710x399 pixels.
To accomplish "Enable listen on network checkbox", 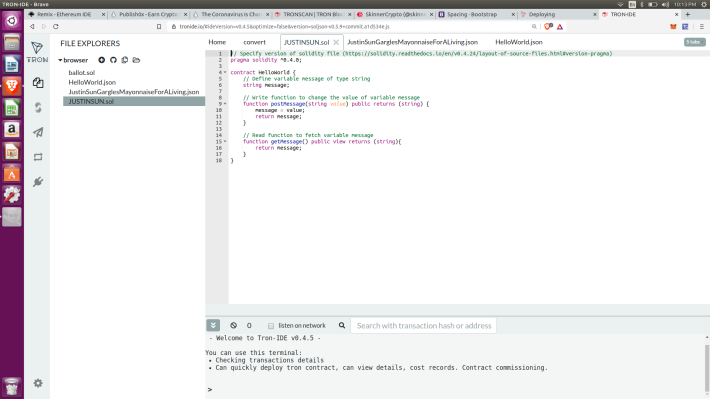I will point(271,326).
